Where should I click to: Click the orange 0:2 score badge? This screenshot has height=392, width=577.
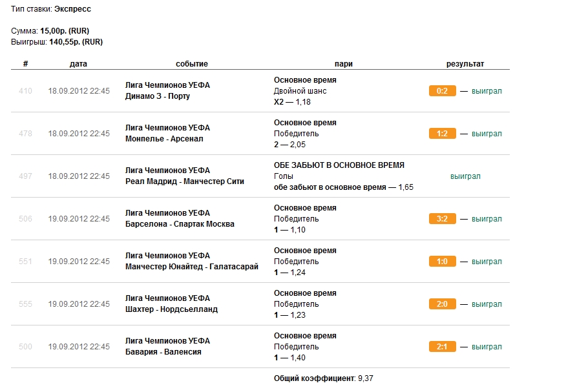tap(442, 91)
